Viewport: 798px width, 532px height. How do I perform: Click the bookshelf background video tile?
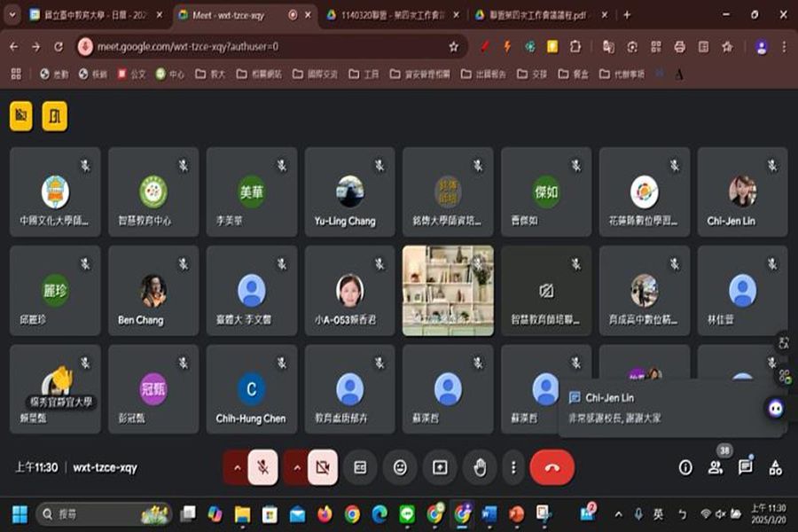point(448,291)
